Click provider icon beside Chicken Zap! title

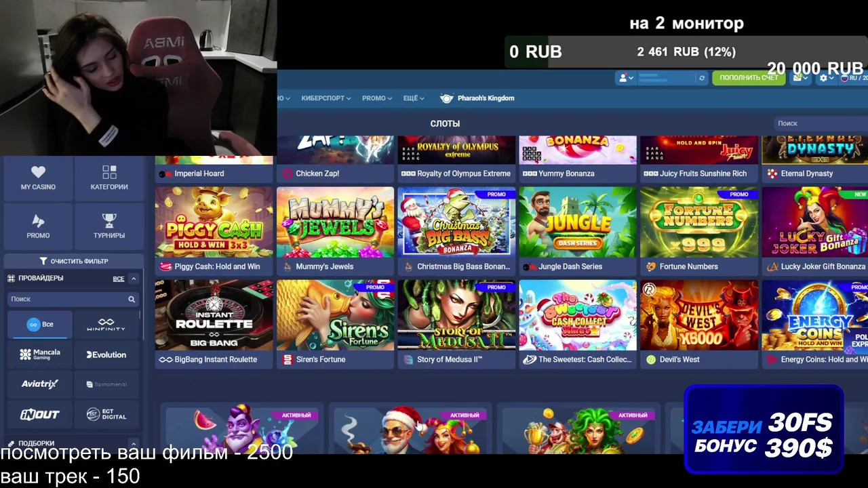pyautogui.click(x=288, y=174)
